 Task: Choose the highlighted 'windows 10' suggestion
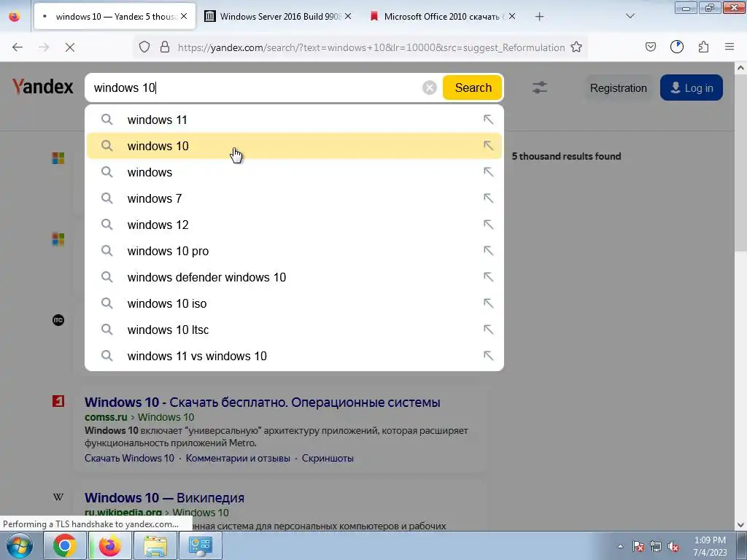[294, 146]
